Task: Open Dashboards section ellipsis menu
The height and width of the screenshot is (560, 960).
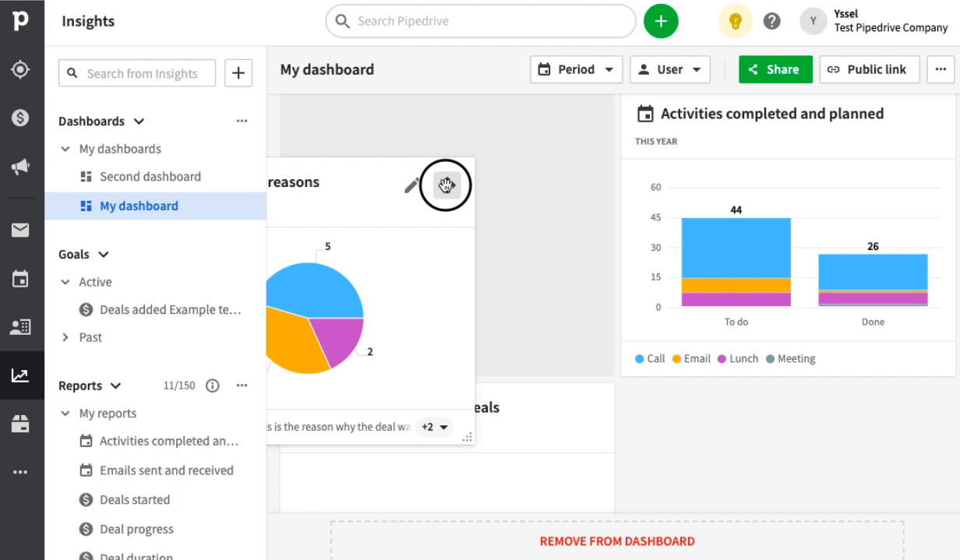Action: [242, 121]
